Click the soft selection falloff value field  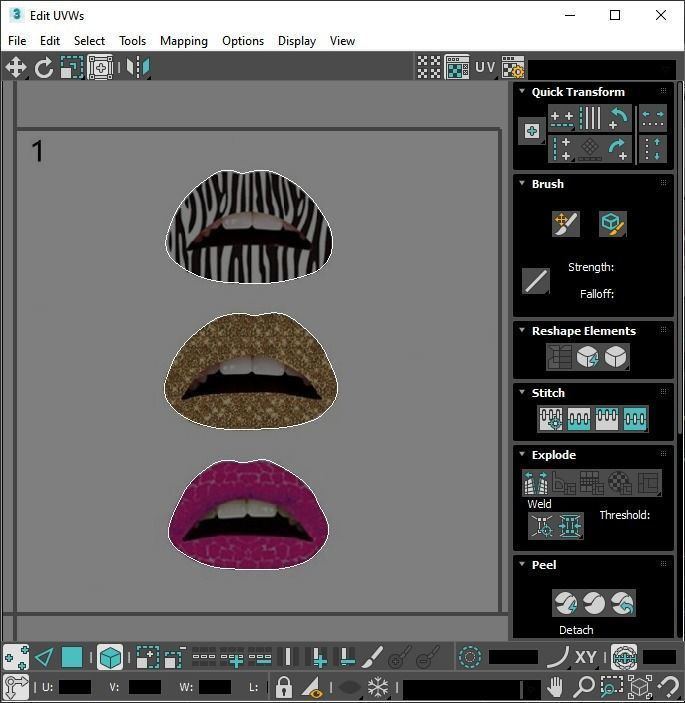click(513, 658)
